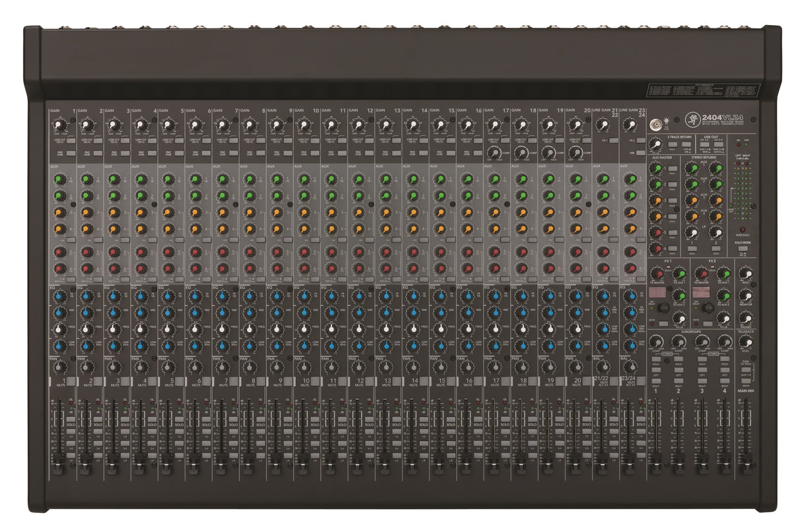This screenshot has width=802, height=532.
Task: Adjust AUX MASTER 1 knob
Action: (655, 168)
